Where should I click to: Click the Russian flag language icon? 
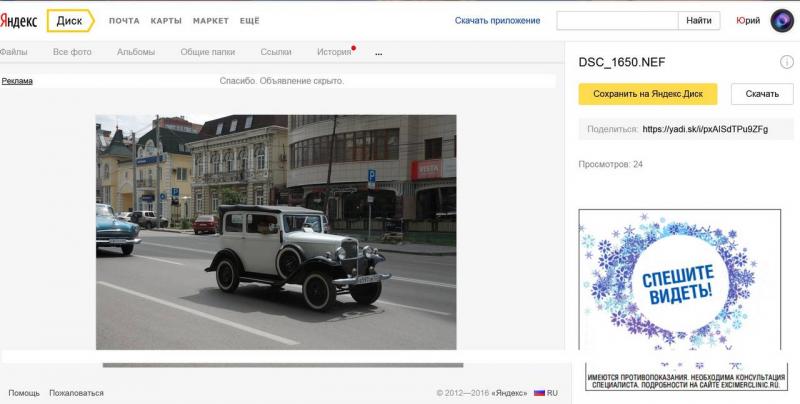539,393
